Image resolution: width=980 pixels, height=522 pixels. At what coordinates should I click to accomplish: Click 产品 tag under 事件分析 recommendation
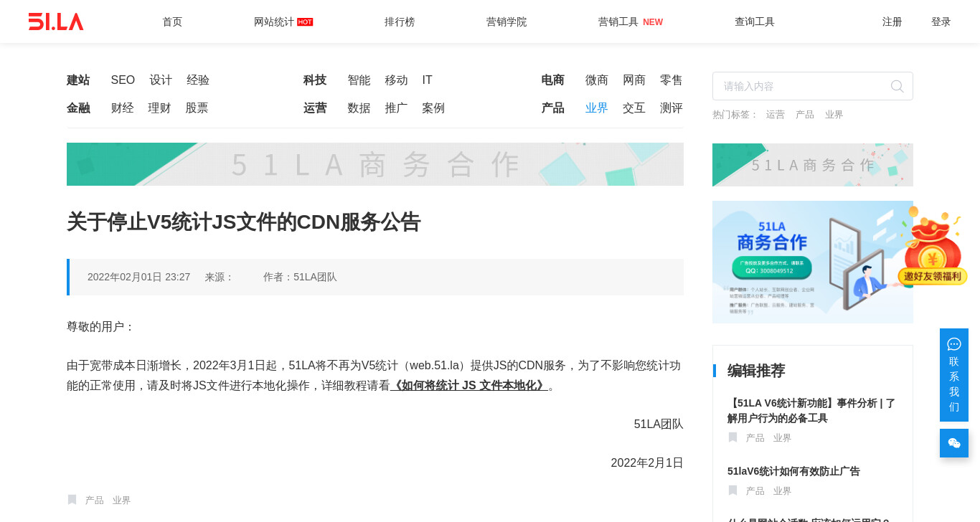click(x=755, y=438)
